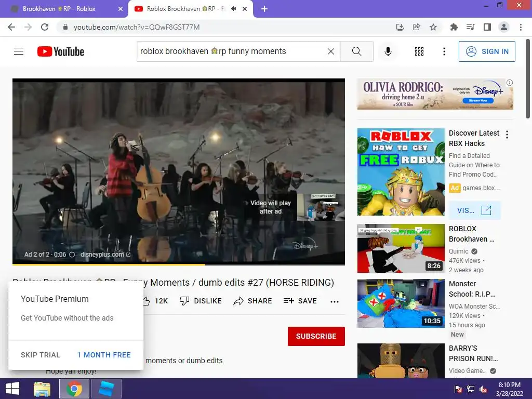Viewport: 532px width, 399px height.
Task: Click the page vertical scrollbar
Action: 528,79
